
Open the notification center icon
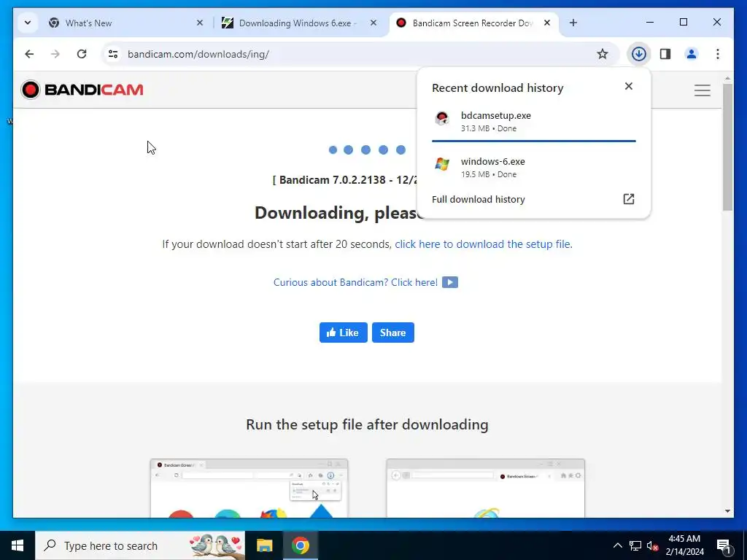click(724, 545)
